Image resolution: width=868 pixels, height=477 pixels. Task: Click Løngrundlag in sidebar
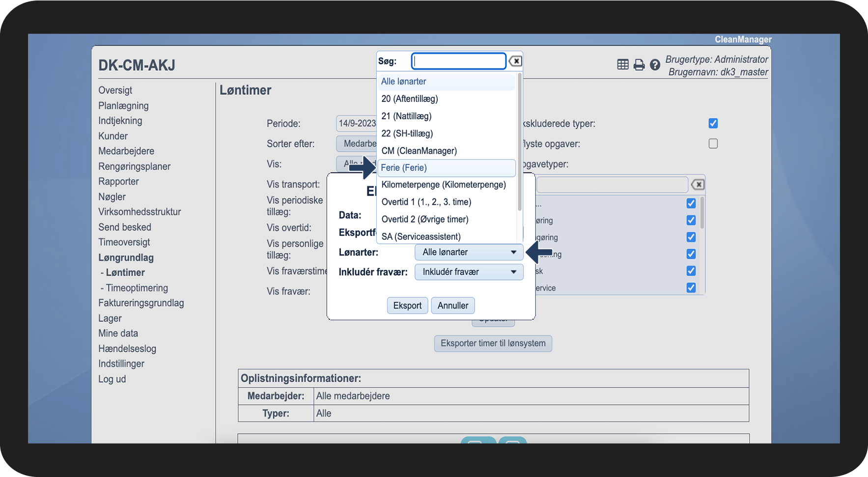[x=126, y=257]
